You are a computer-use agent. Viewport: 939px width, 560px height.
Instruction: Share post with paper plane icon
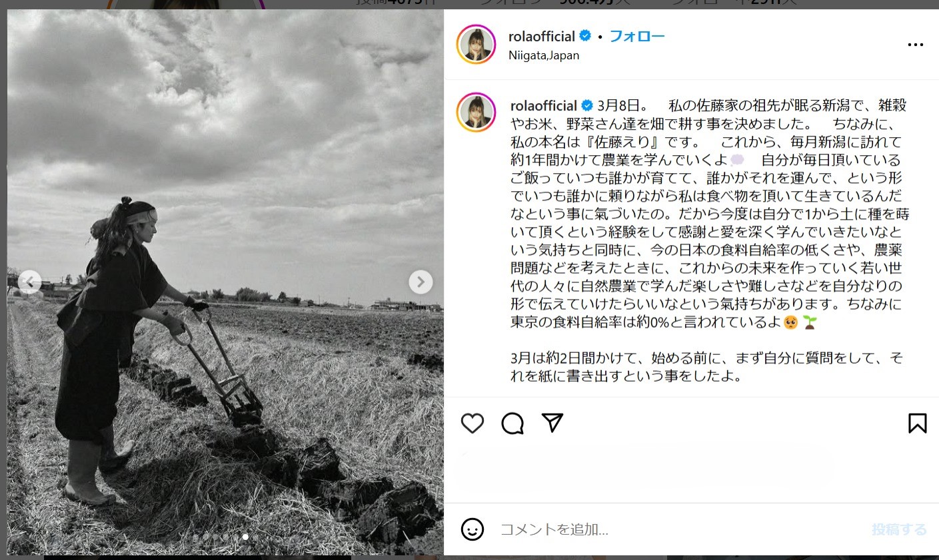pos(552,423)
